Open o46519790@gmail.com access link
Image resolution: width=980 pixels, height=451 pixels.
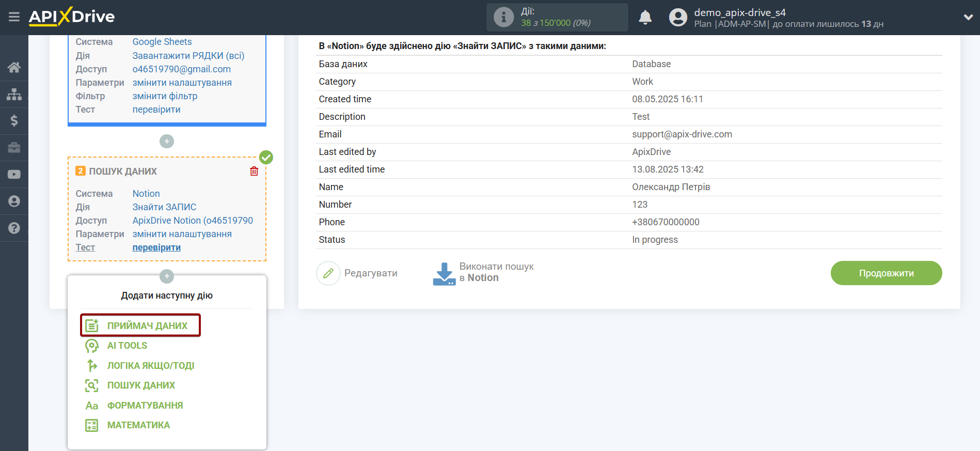click(x=182, y=69)
